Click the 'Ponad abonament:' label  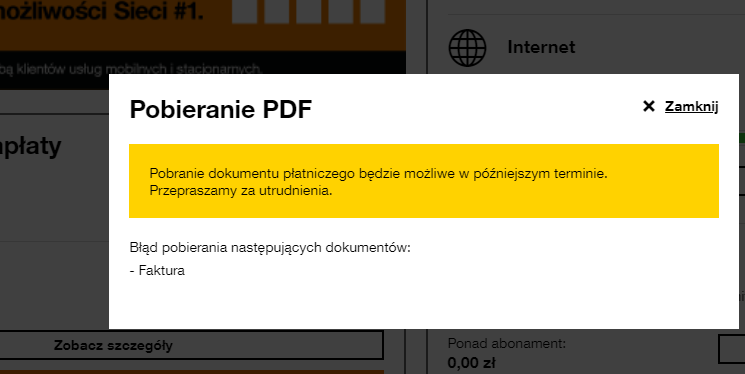click(507, 344)
